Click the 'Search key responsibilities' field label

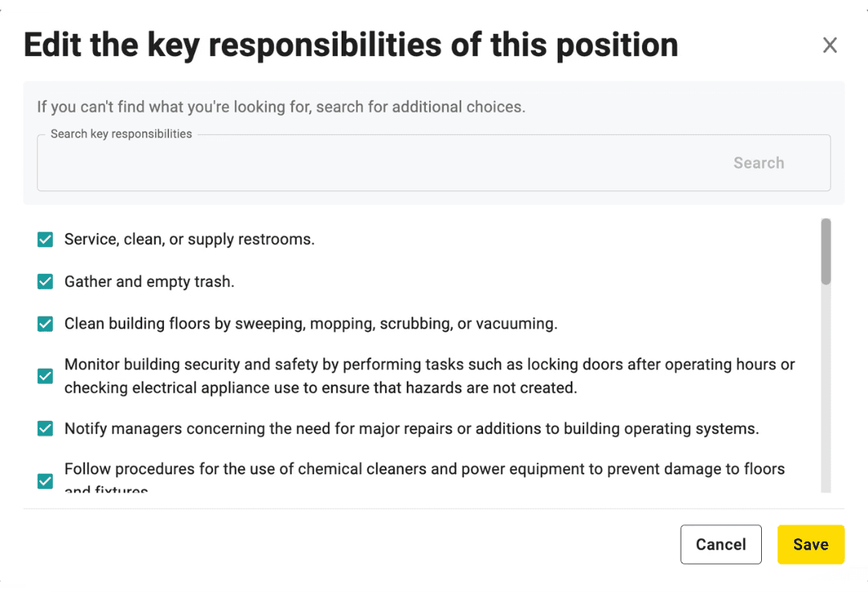pyautogui.click(x=121, y=134)
